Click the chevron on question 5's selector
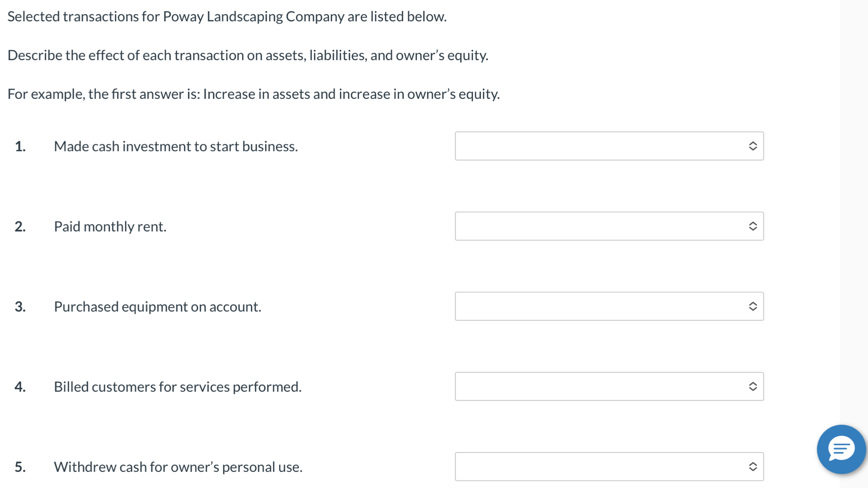868x488 pixels. [x=753, y=466]
